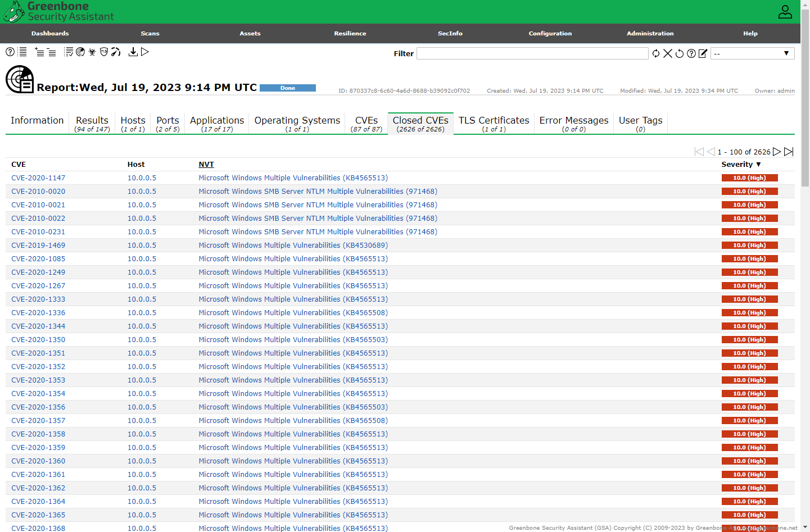
Task: Click the update filter refresh icon
Action: click(656, 53)
